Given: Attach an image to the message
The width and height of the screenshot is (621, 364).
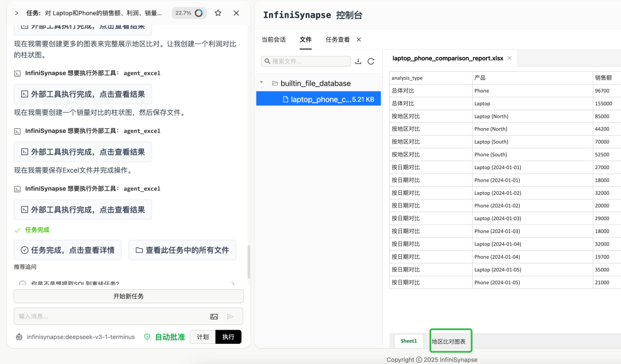Looking at the screenshot, I should (214, 316).
